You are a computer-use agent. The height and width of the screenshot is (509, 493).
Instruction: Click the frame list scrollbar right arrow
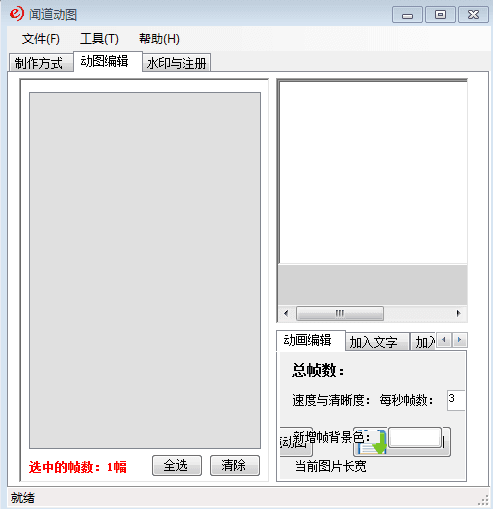click(x=459, y=313)
